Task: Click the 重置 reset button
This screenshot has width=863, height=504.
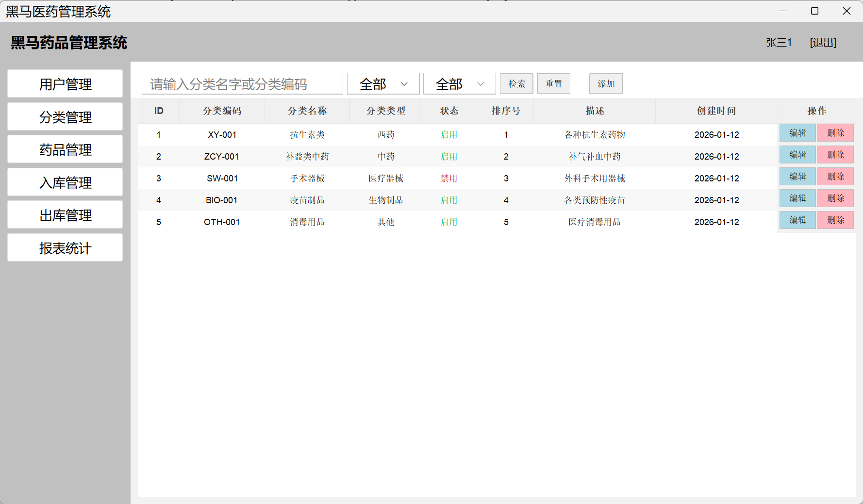Action: [553, 84]
